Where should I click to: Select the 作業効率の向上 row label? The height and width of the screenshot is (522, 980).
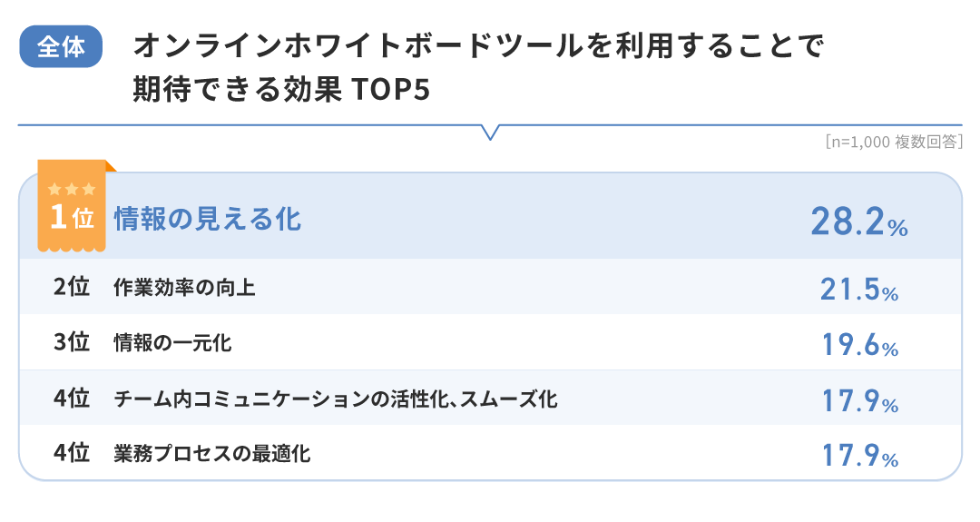(x=184, y=288)
